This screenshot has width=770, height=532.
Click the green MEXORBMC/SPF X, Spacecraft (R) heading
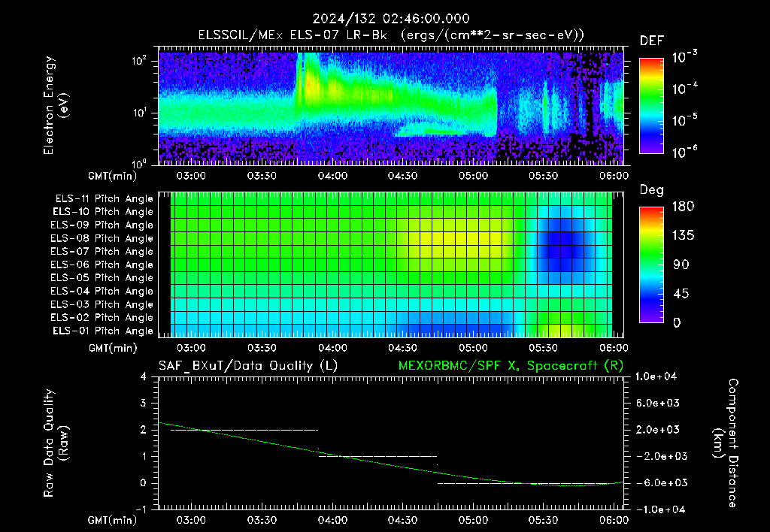(x=511, y=366)
